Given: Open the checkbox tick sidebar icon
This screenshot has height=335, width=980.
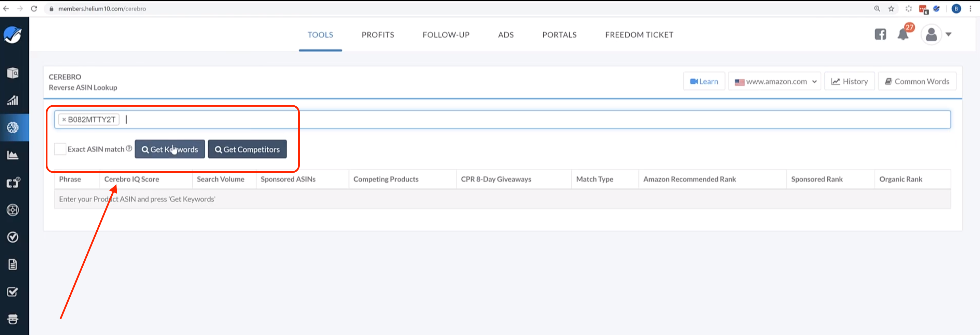Looking at the screenshot, I should [x=13, y=292].
